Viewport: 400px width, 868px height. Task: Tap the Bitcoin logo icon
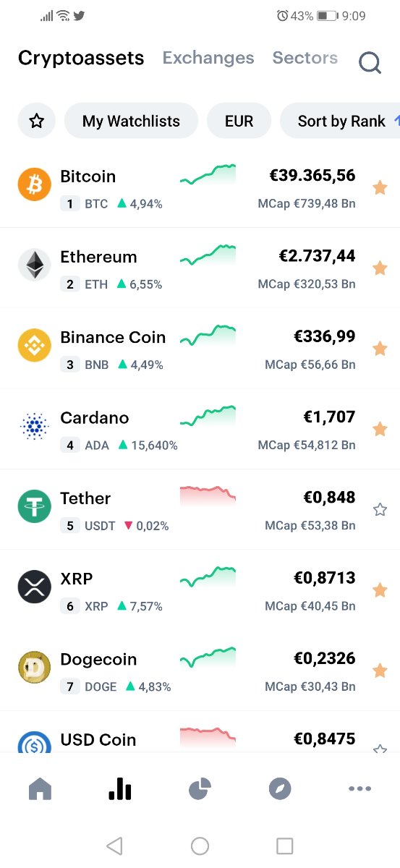point(34,184)
